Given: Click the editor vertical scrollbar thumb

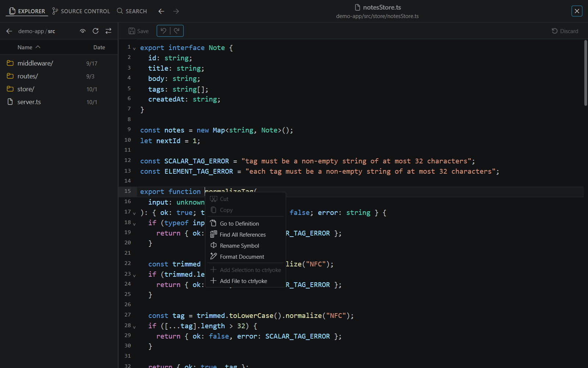Looking at the screenshot, I should tap(585, 73).
